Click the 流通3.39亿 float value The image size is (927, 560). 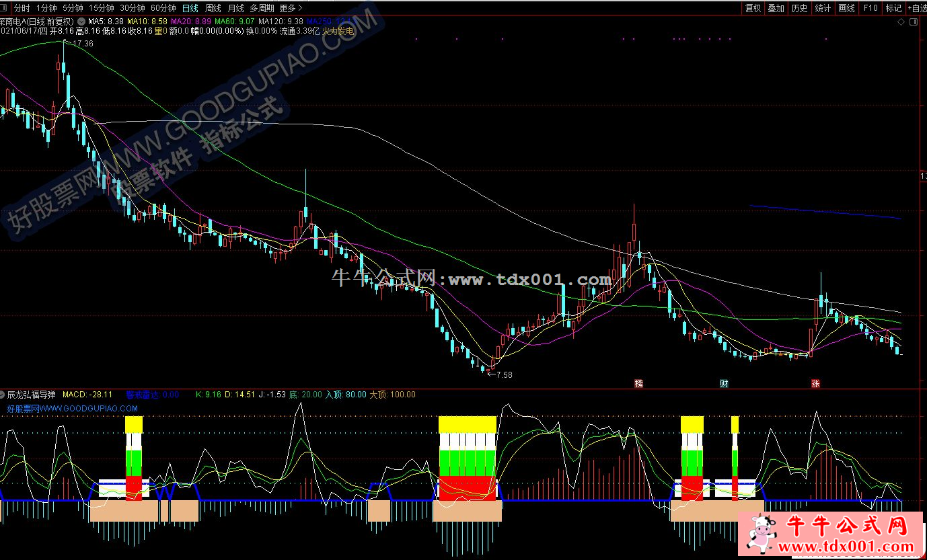coord(299,31)
